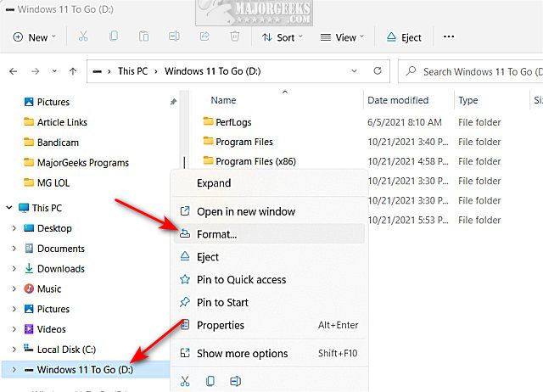Open the View dropdown
Viewport: 543px width, 392px height.
342,37
